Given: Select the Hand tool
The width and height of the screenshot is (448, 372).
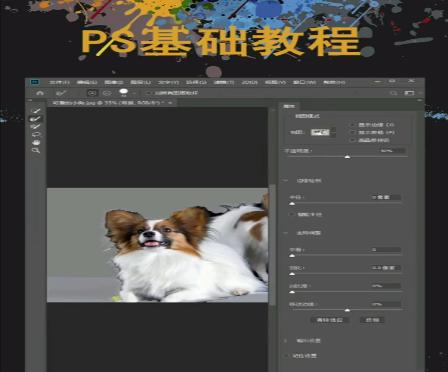Looking at the screenshot, I should tap(36, 143).
